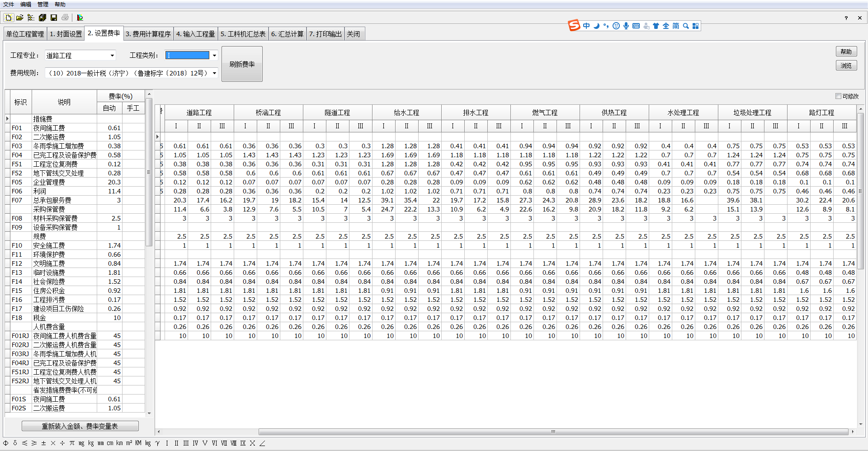Image resolution: width=868 pixels, height=451 pixels.
Task: Insert the kg unit symbol
Action: pyautogui.click(x=91, y=443)
